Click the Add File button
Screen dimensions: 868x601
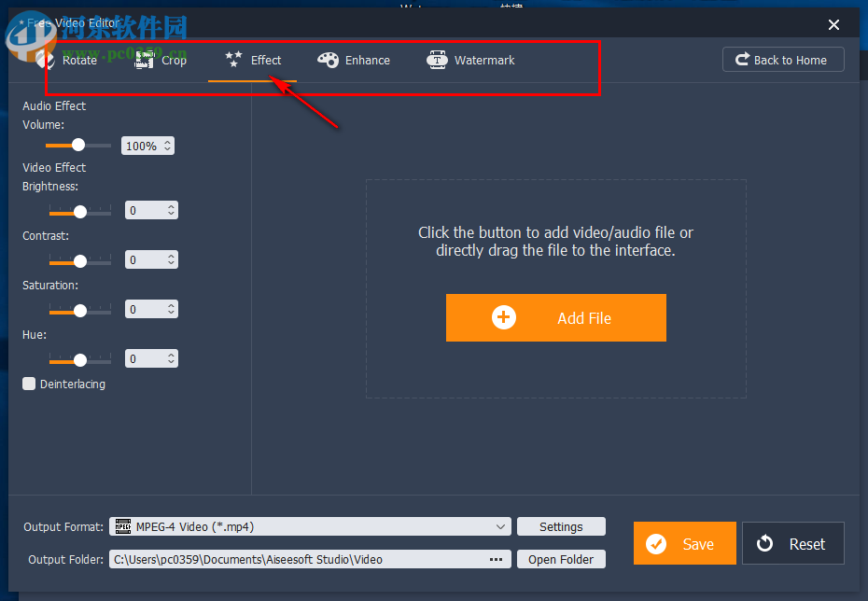[555, 317]
